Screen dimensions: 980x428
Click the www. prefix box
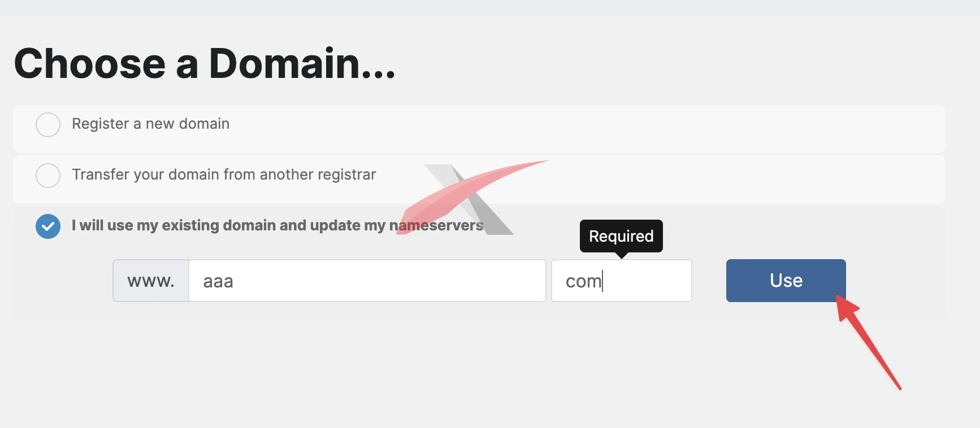tap(151, 281)
